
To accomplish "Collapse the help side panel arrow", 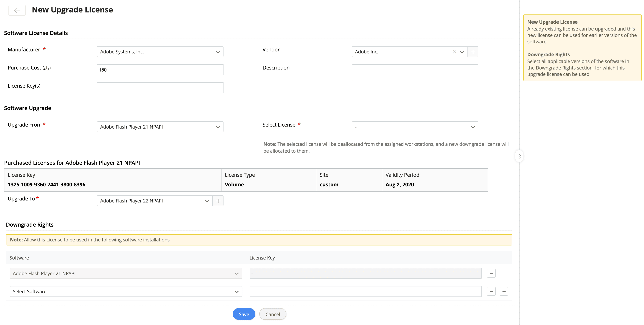I will click(520, 156).
